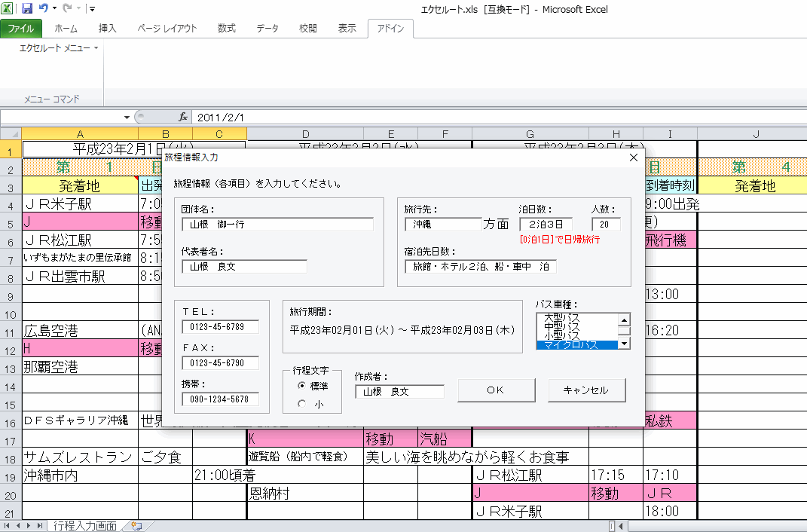
Task: Click the 旅行先 field containing 沖縄
Action: 443,225
